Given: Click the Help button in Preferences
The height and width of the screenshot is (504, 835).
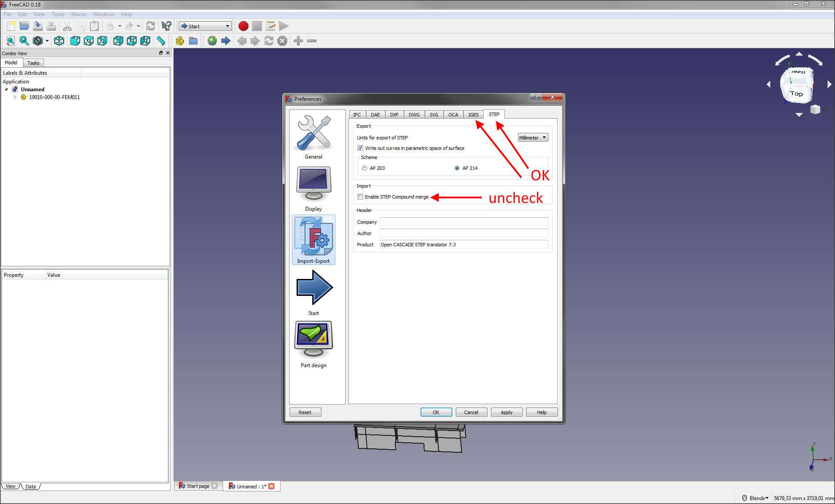Looking at the screenshot, I should (x=541, y=412).
